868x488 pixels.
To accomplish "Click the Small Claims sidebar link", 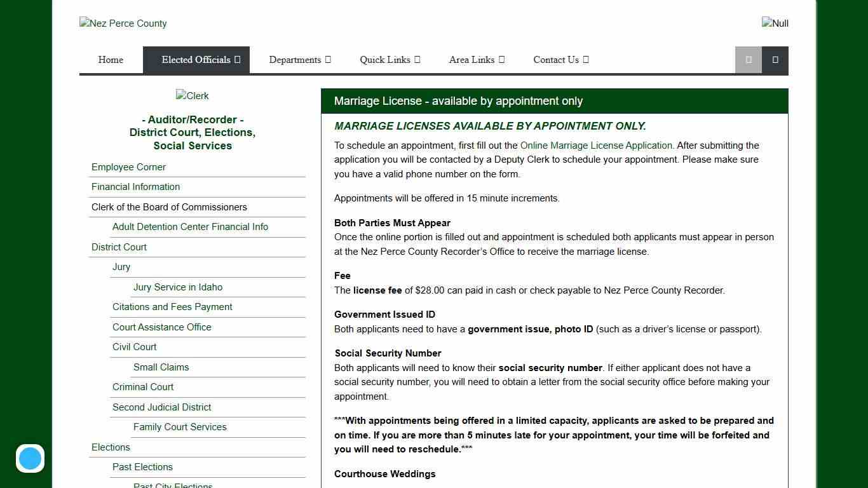I will point(161,367).
